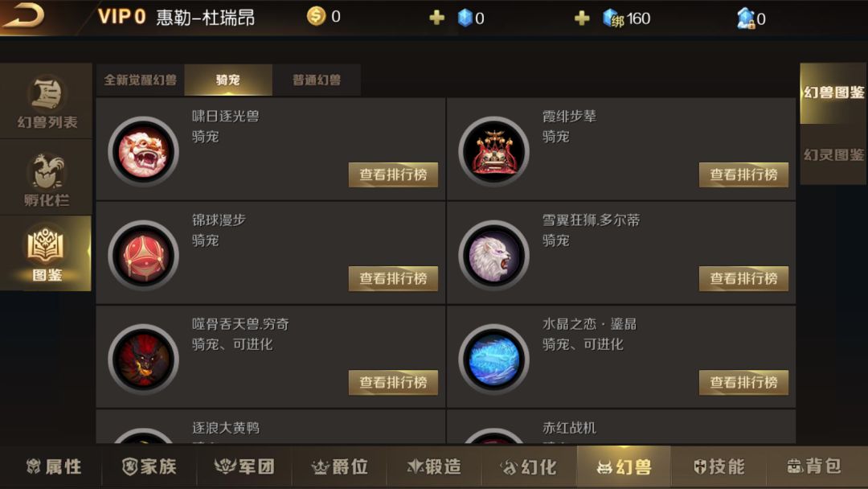Switch to 普通幻兽 tab
868x489 pixels.
(317, 80)
